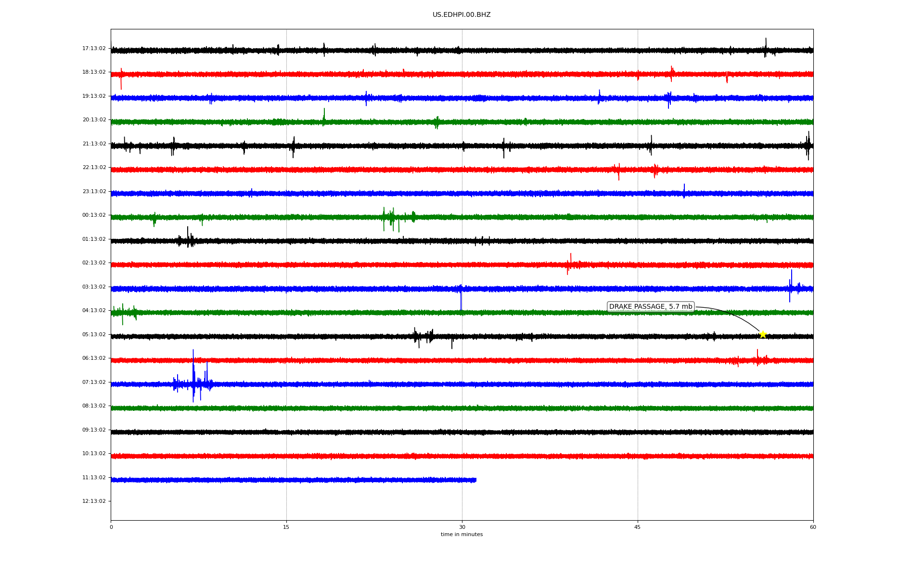Click the 19:13:02 time label
Screen dimensions: 924x578
[x=94, y=96]
